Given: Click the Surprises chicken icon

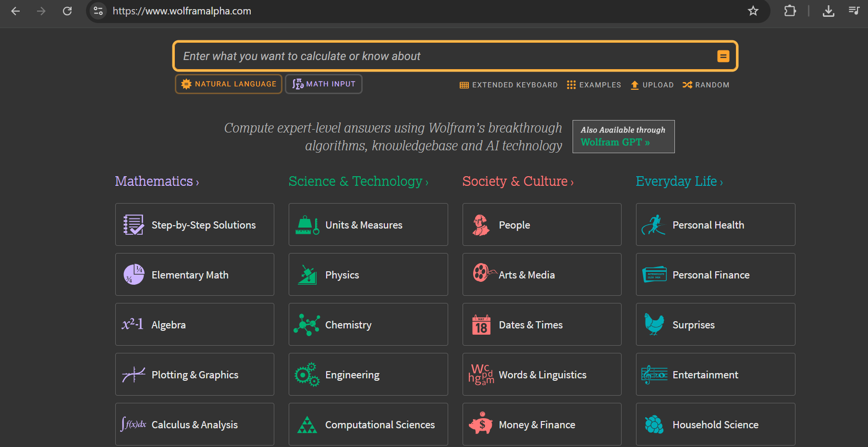Looking at the screenshot, I should (x=654, y=324).
